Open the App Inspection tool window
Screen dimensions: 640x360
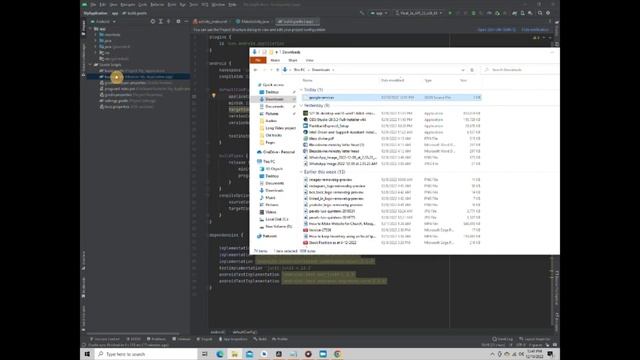point(233,339)
